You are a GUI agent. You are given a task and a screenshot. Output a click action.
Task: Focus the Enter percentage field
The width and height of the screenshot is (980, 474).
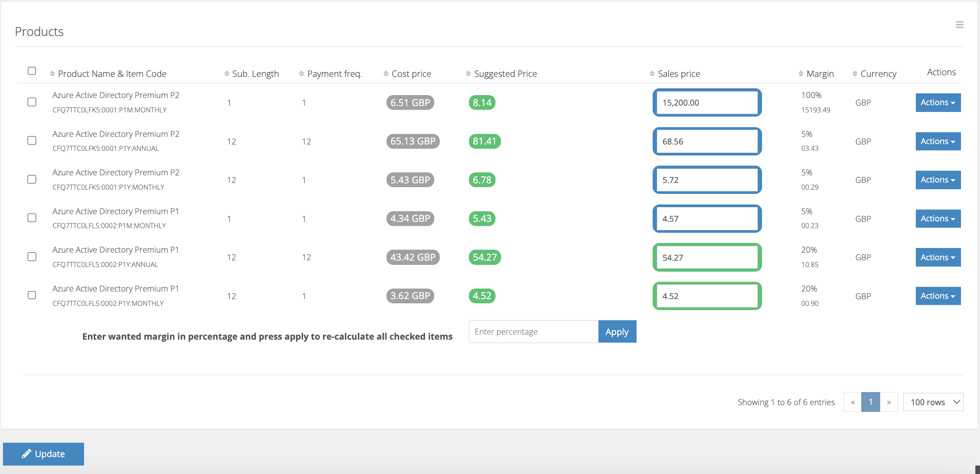coord(534,332)
